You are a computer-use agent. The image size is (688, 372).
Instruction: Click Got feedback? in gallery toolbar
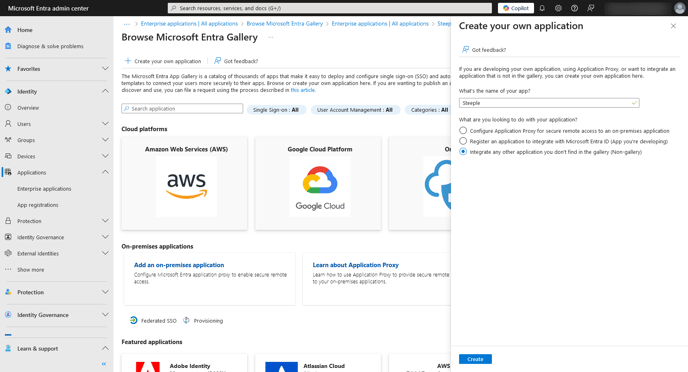(236, 61)
